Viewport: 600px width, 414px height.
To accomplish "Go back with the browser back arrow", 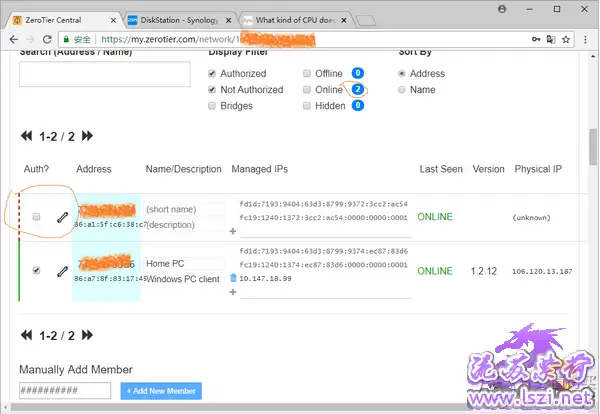I will 13,39.
